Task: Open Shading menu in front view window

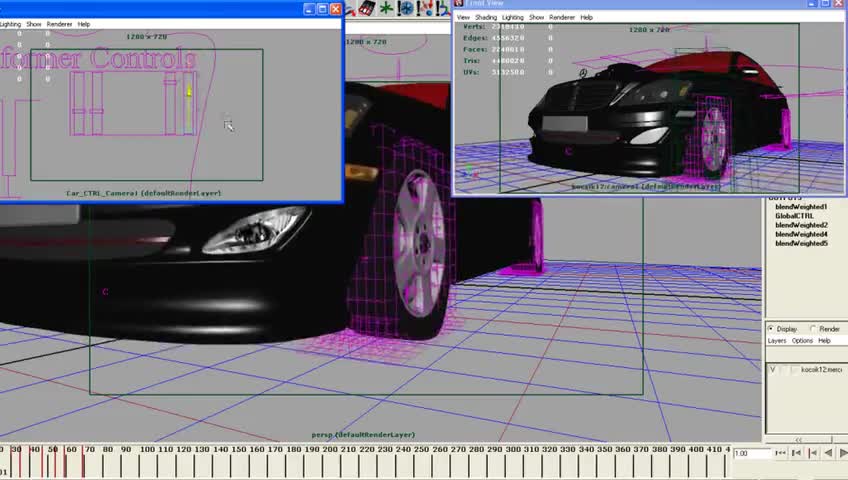Action: click(x=486, y=17)
